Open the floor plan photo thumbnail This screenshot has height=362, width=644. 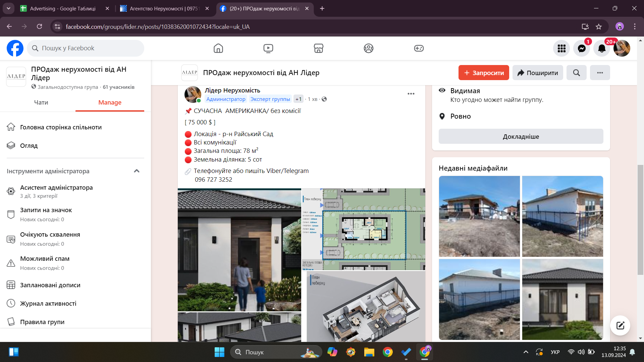tap(364, 229)
